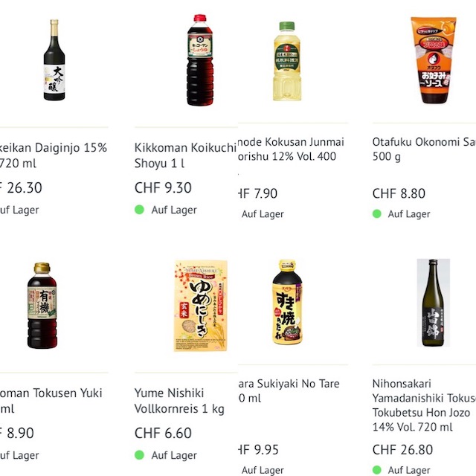Image resolution: width=476 pixels, height=476 pixels.
Task: Select the Kokusan Junmai Ryorishu bottle image
Action: coord(286,61)
